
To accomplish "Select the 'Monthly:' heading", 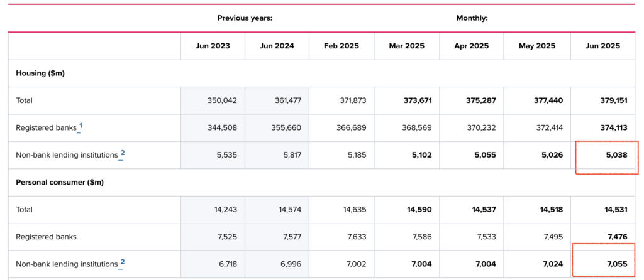I will [x=472, y=18].
